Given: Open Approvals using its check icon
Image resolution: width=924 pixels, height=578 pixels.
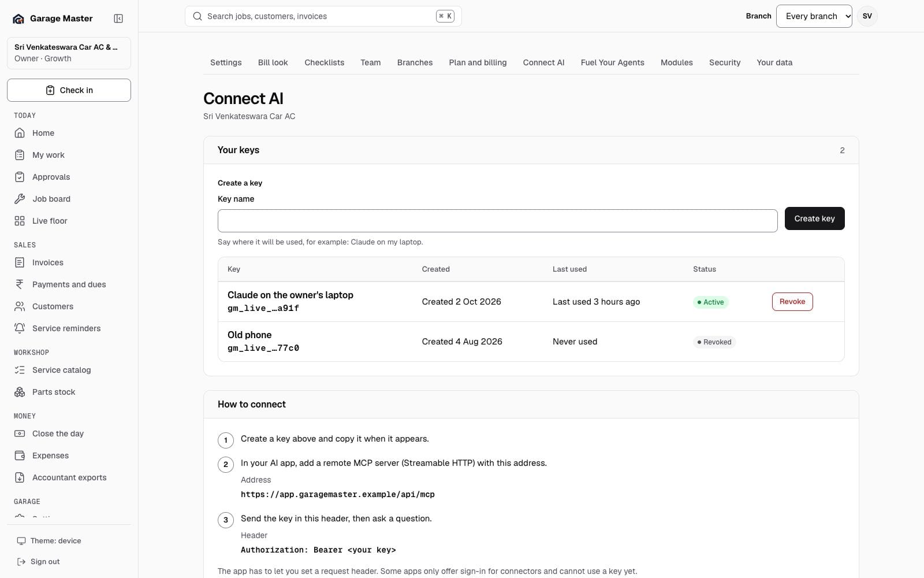Looking at the screenshot, I should 20,177.
